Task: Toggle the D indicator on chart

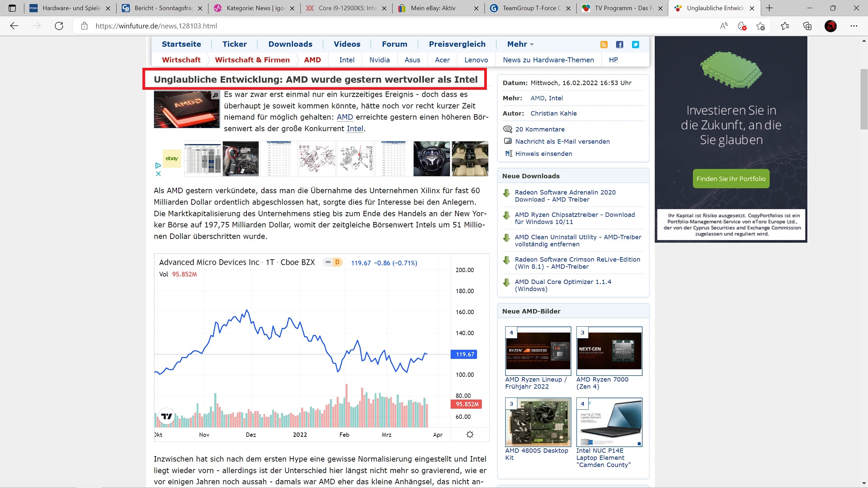Action: click(x=337, y=262)
